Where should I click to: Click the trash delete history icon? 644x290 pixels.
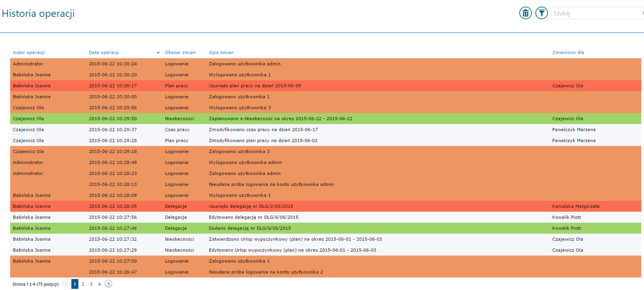[526, 13]
